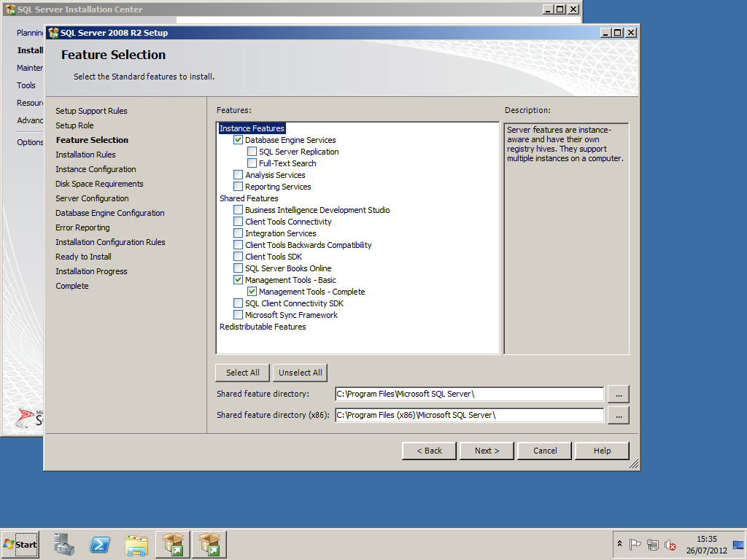Click the Start button
This screenshot has height=560, width=747.
click(x=20, y=544)
